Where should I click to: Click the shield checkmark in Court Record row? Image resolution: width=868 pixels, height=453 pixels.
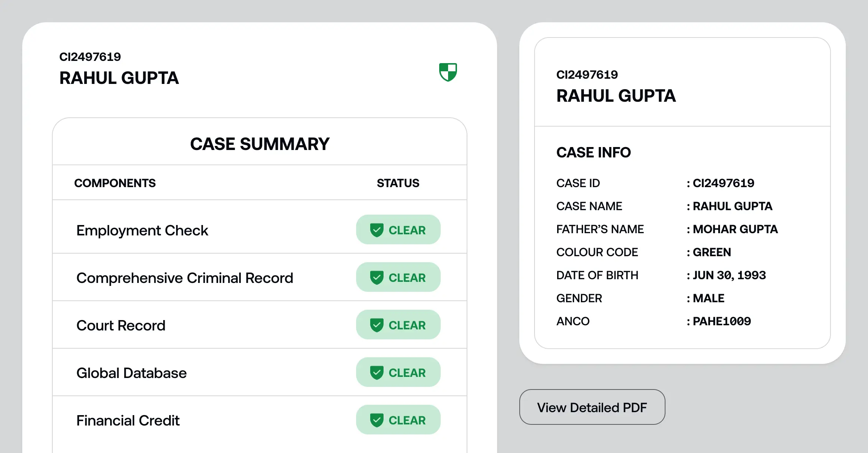(377, 325)
